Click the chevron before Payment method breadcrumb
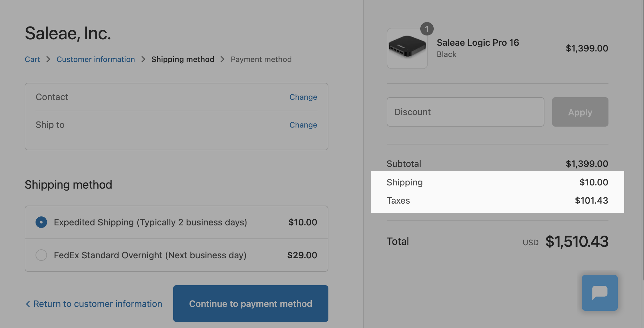 point(222,59)
